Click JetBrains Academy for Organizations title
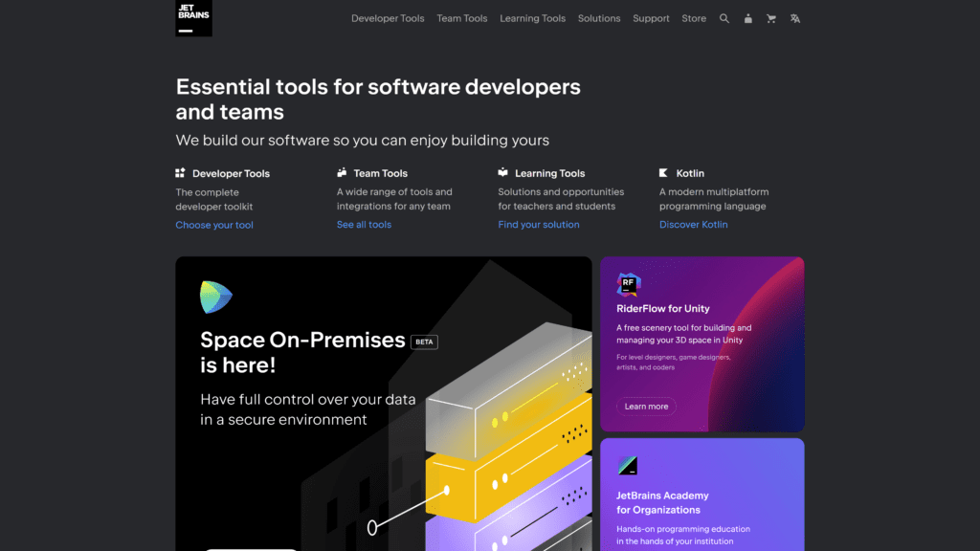The image size is (980, 551). (662, 503)
